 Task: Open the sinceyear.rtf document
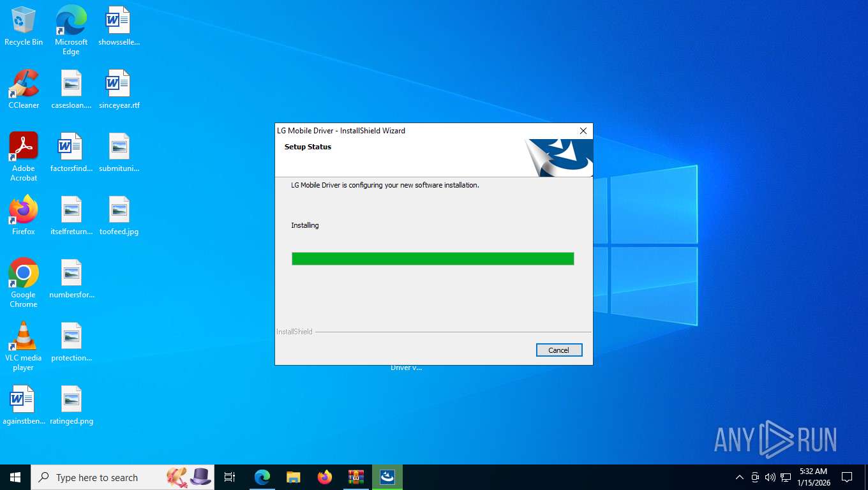pyautogui.click(x=119, y=90)
